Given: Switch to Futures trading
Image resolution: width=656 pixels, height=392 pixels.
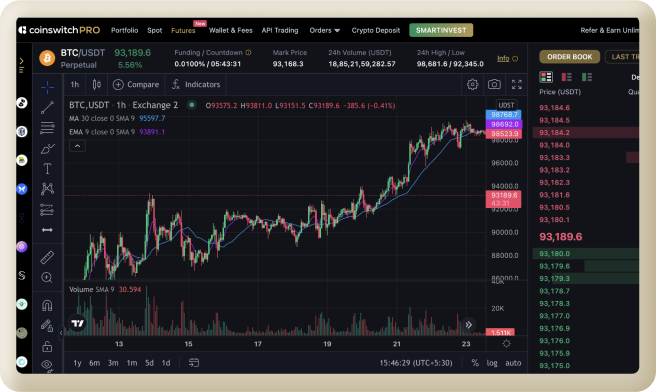Looking at the screenshot, I should pos(183,31).
